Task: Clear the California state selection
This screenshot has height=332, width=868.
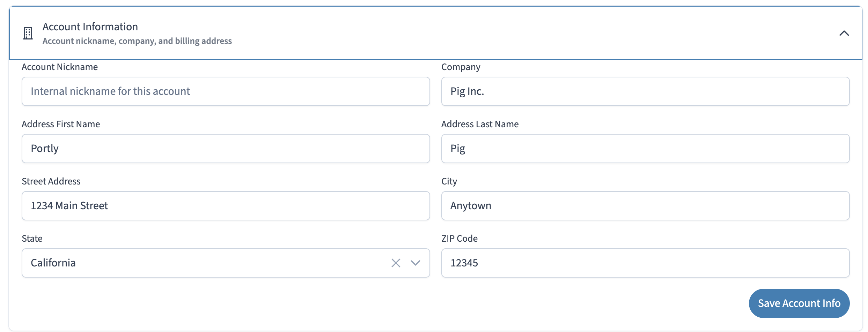Action: 396,263
